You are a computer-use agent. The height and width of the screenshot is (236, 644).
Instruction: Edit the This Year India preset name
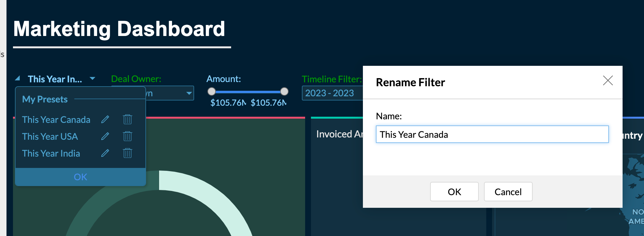coord(105,153)
